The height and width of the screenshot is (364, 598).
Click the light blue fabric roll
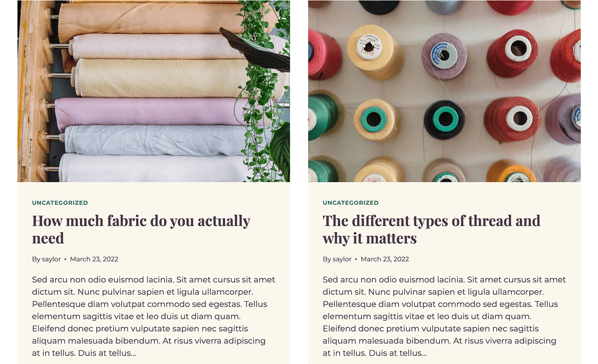click(154, 140)
